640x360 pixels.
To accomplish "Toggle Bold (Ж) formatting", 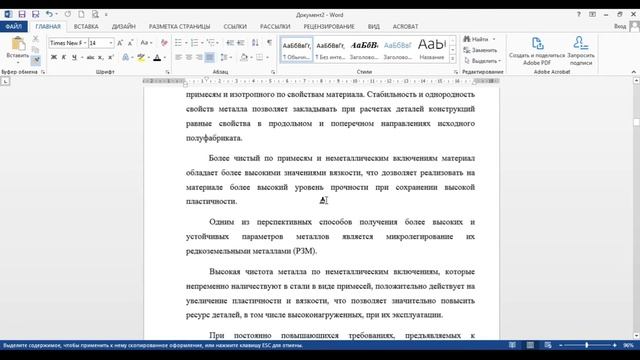I will [x=53, y=58].
